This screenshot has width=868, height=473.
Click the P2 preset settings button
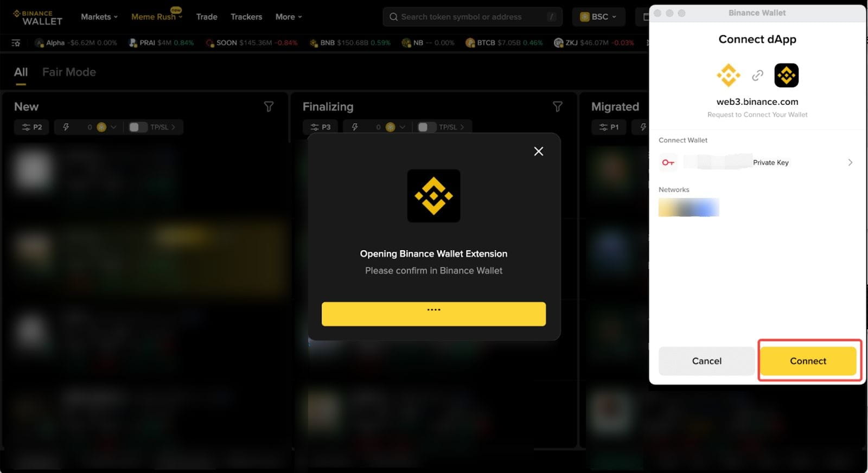31,127
